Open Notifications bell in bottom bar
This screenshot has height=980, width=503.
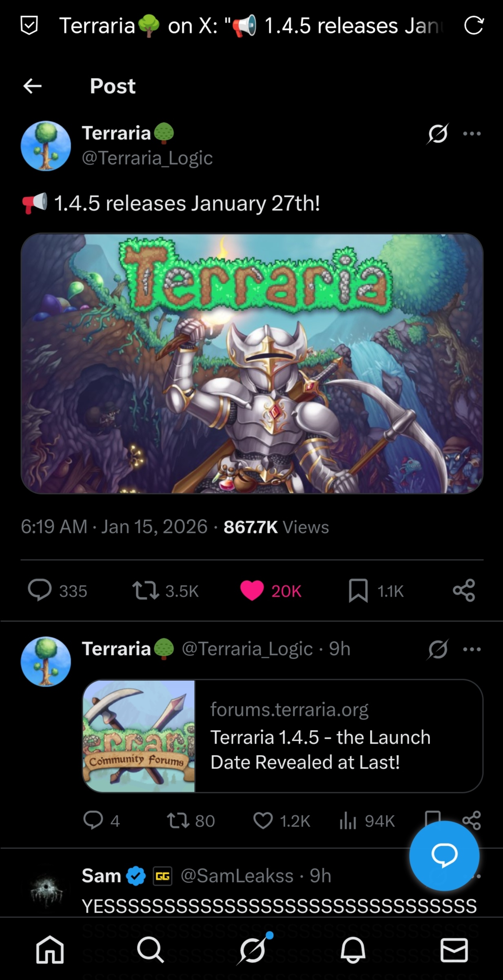pos(353,950)
